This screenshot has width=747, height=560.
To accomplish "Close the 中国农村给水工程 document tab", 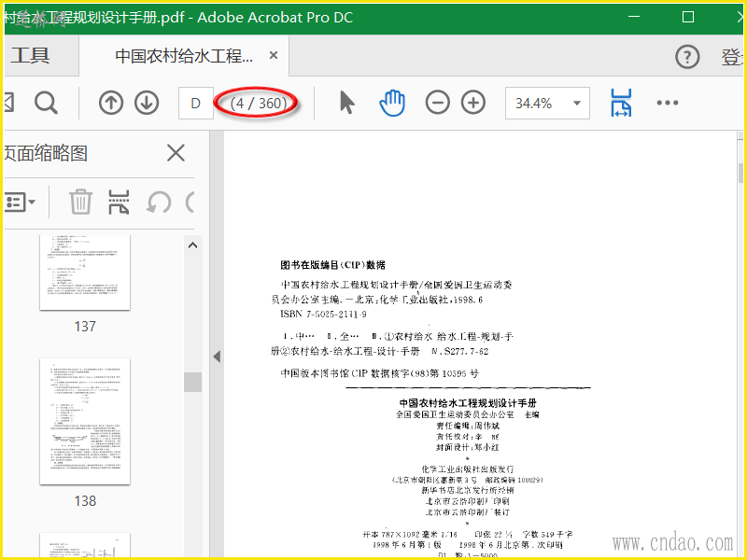I will 274,55.
